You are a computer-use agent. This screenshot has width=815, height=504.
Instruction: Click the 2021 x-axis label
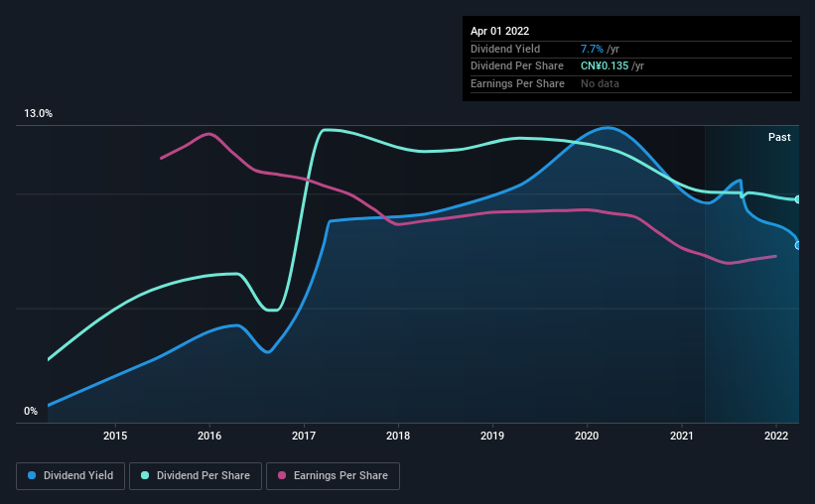coord(681,436)
